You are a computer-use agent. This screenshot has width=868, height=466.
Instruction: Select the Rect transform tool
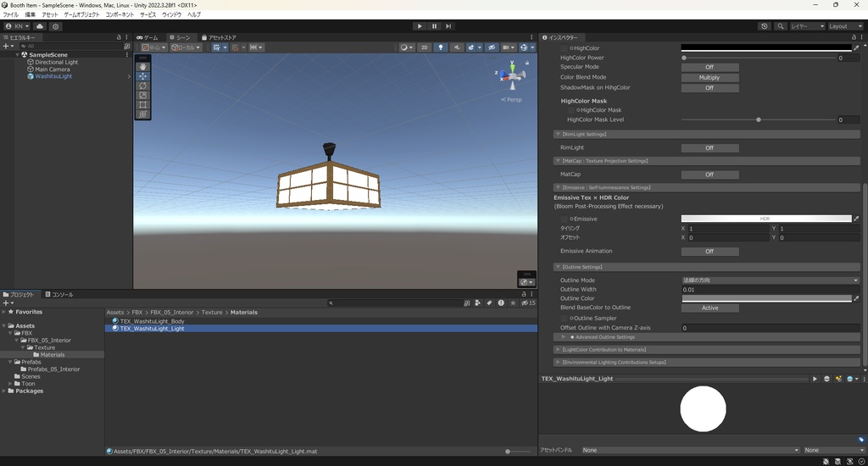coord(142,104)
